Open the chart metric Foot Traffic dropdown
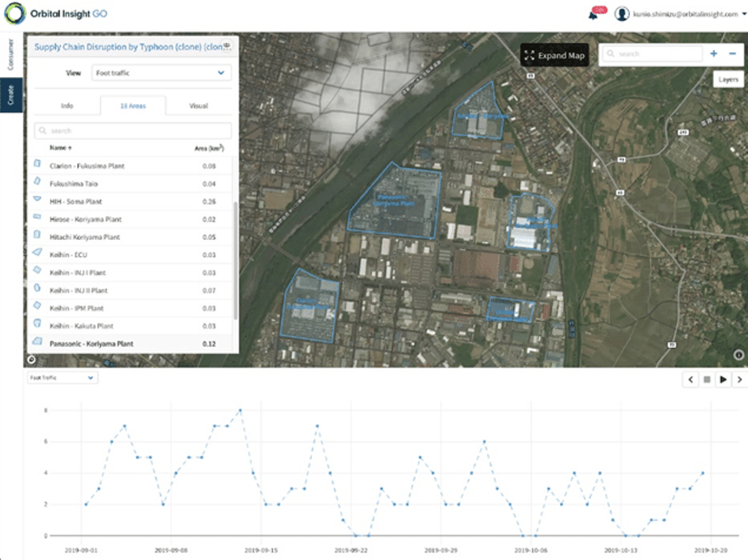Viewport: 748px width, 560px height. (62, 378)
